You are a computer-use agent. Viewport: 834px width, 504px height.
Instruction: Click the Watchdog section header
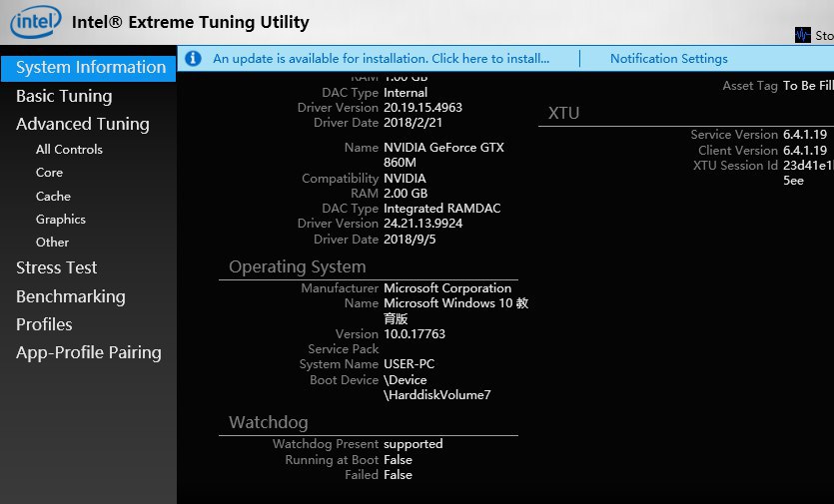(268, 423)
